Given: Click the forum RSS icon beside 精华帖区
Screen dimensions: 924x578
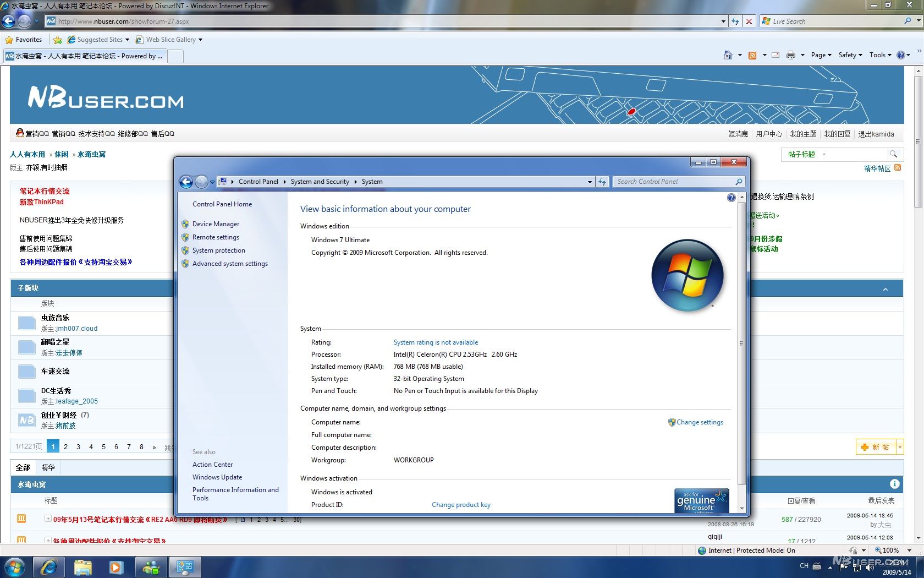Looking at the screenshot, I should tap(898, 168).
